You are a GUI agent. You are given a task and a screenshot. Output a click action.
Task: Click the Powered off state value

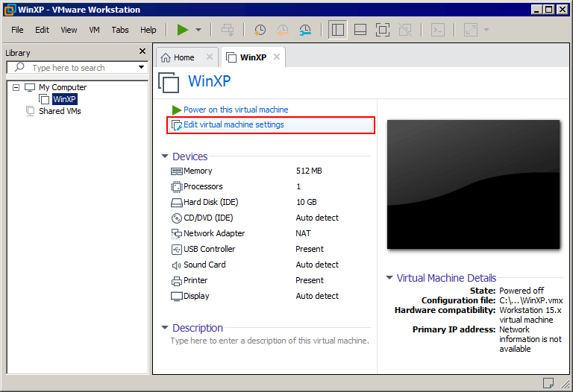(x=522, y=291)
